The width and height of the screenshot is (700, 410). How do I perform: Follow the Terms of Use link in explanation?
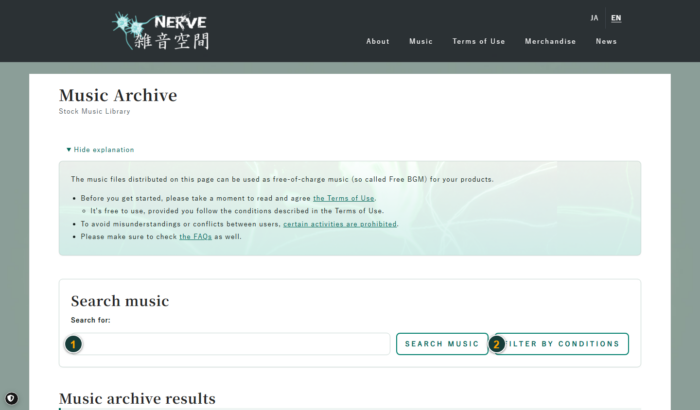[344, 198]
